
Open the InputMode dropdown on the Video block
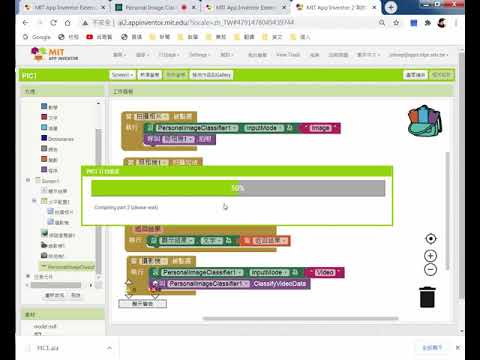(x=269, y=273)
